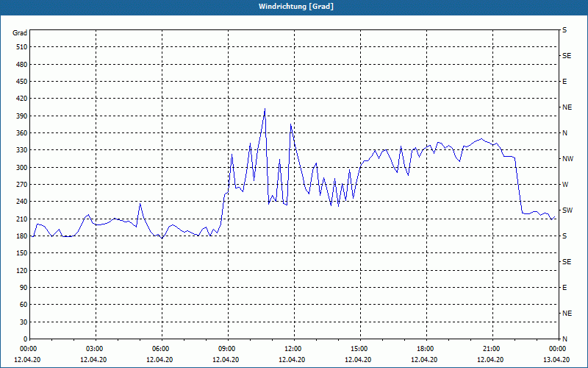Click the lower SE compass label
Screen dimensions: 588x368
(x=567, y=262)
